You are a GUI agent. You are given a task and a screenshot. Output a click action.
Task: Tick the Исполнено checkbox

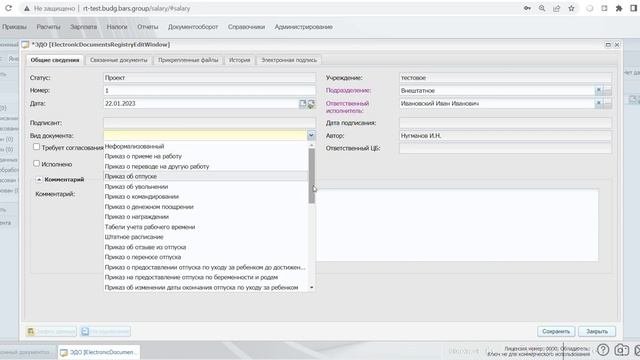coord(36,164)
